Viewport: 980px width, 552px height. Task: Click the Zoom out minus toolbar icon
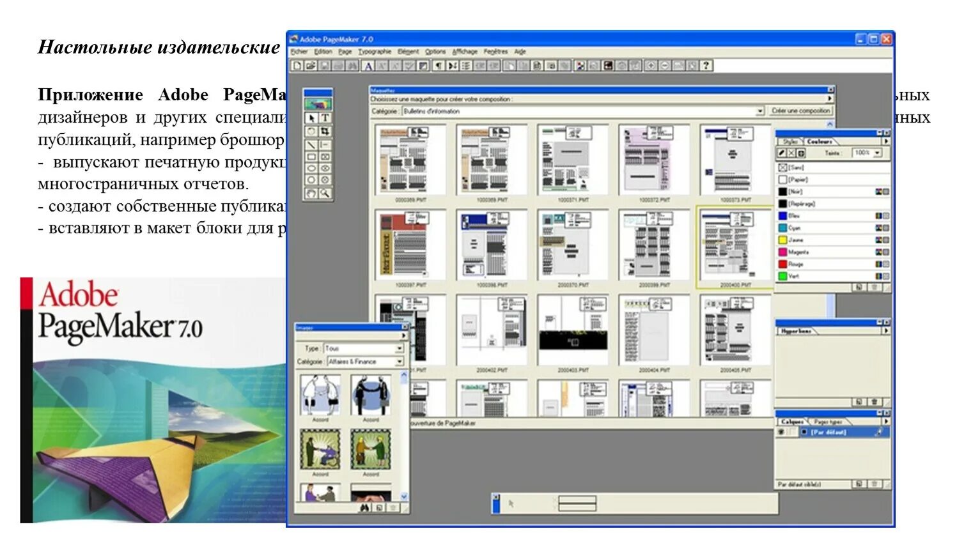664,65
